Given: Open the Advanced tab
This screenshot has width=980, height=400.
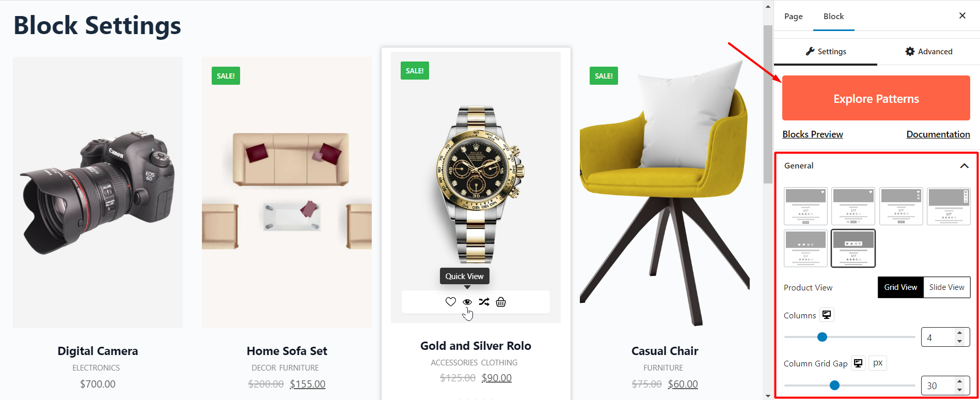Looking at the screenshot, I should point(929,51).
